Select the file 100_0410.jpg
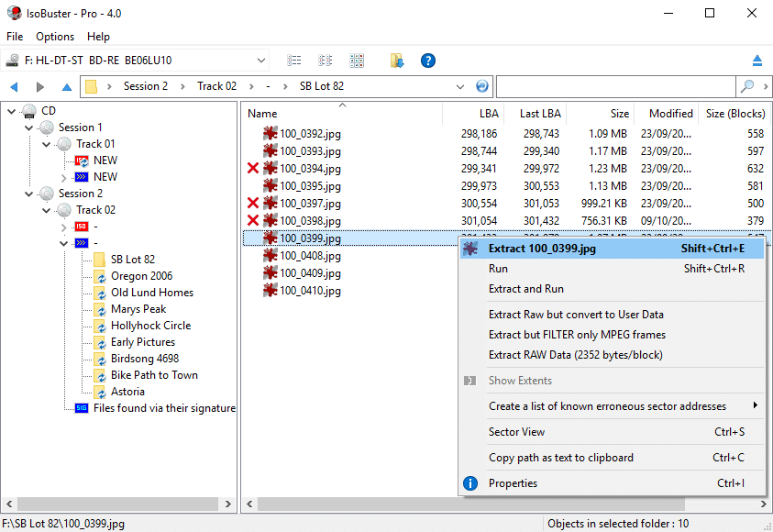The width and height of the screenshot is (773, 532). tap(310, 291)
